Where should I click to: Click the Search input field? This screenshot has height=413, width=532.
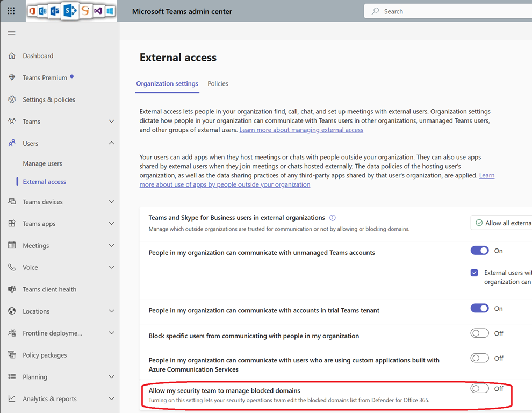click(x=451, y=11)
